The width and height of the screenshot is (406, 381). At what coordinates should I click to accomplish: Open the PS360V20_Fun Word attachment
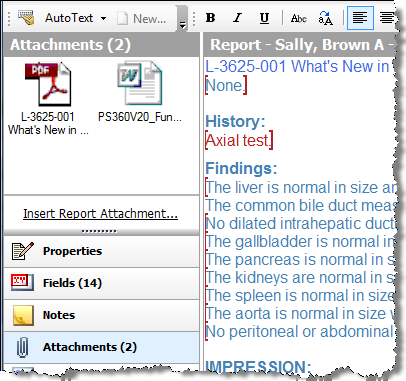pyautogui.click(x=140, y=92)
